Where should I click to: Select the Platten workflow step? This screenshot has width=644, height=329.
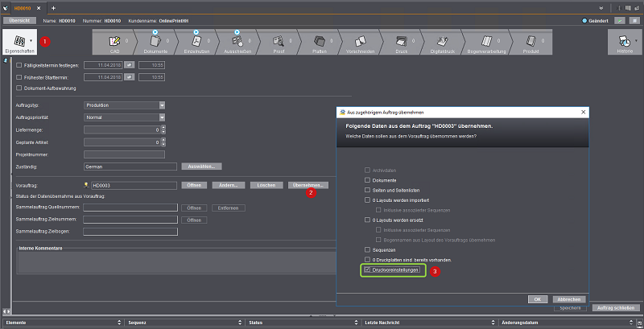(320, 42)
